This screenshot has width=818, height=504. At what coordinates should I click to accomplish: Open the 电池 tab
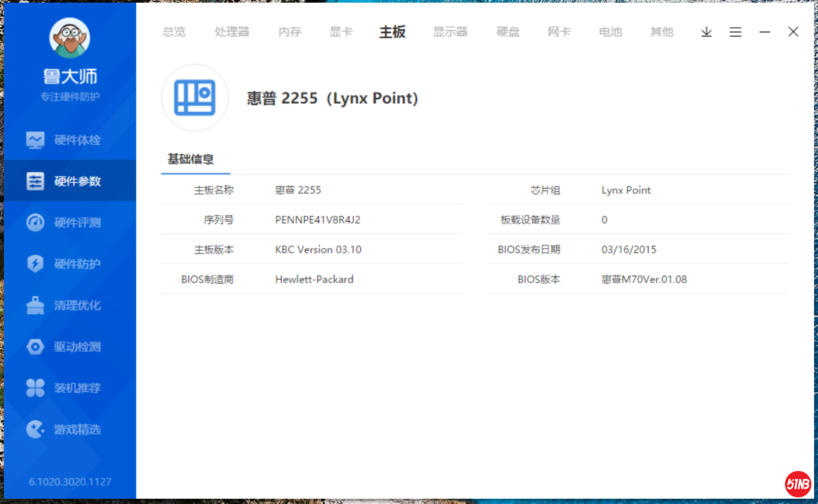click(610, 32)
